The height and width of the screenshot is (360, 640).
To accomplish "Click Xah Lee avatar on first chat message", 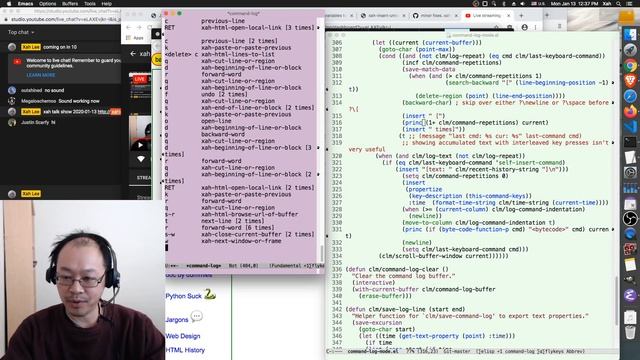I will (12, 47).
